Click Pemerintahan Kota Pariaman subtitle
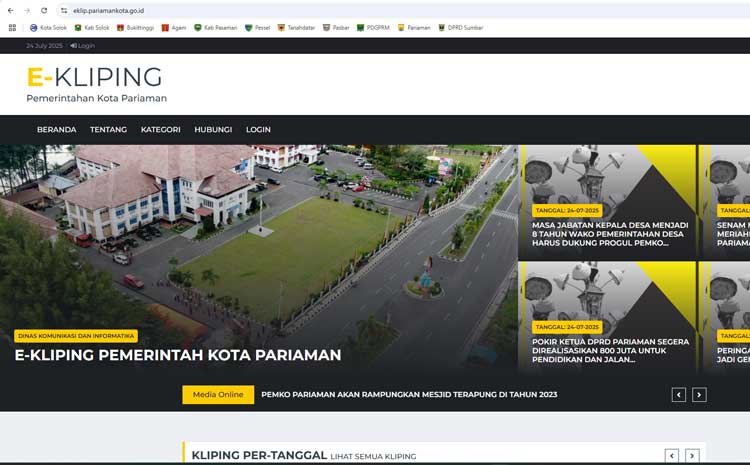This screenshot has height=465, width=750. coord(97,99)
